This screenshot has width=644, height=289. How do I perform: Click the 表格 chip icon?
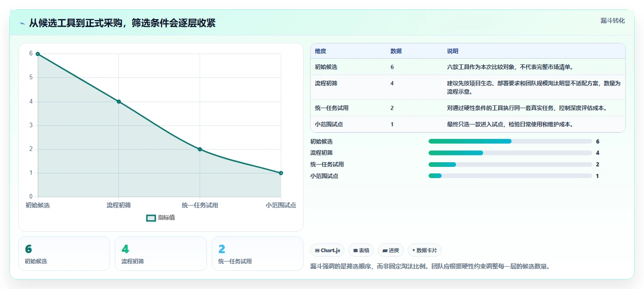coord(355,251)
